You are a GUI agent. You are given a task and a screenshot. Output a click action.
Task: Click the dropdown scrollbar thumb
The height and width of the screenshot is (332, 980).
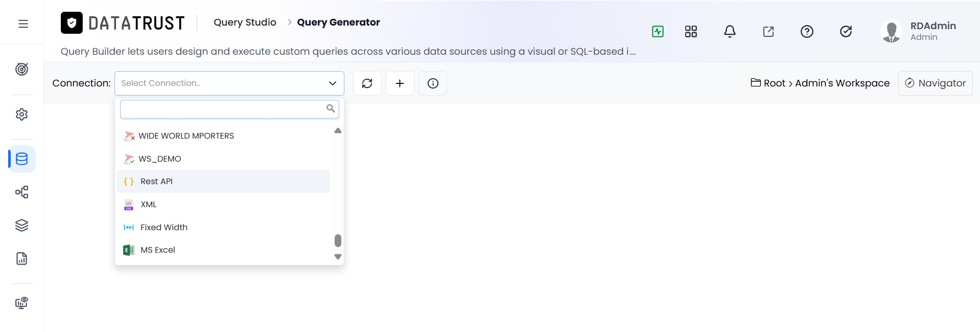pyautogui.click(x=338, y=240)
